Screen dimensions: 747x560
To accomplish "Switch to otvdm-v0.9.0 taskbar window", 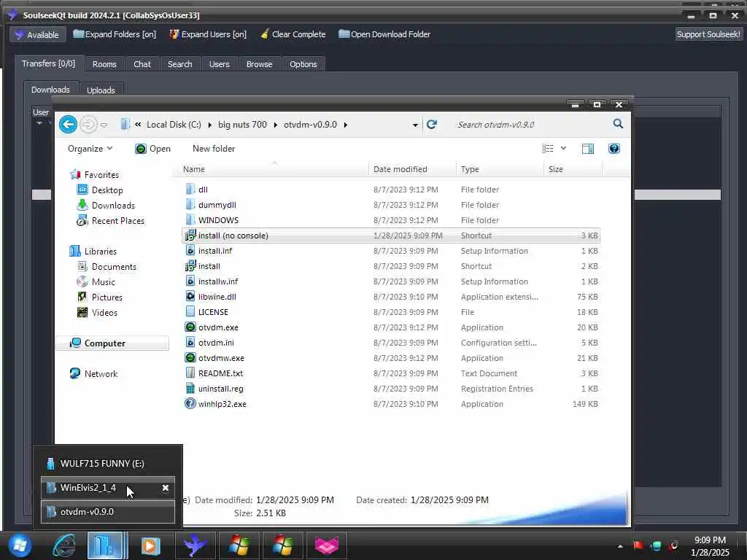I will [x=108, y=512].
